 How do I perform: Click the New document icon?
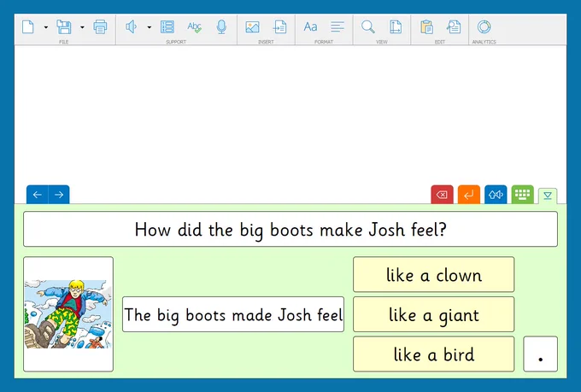28,27
